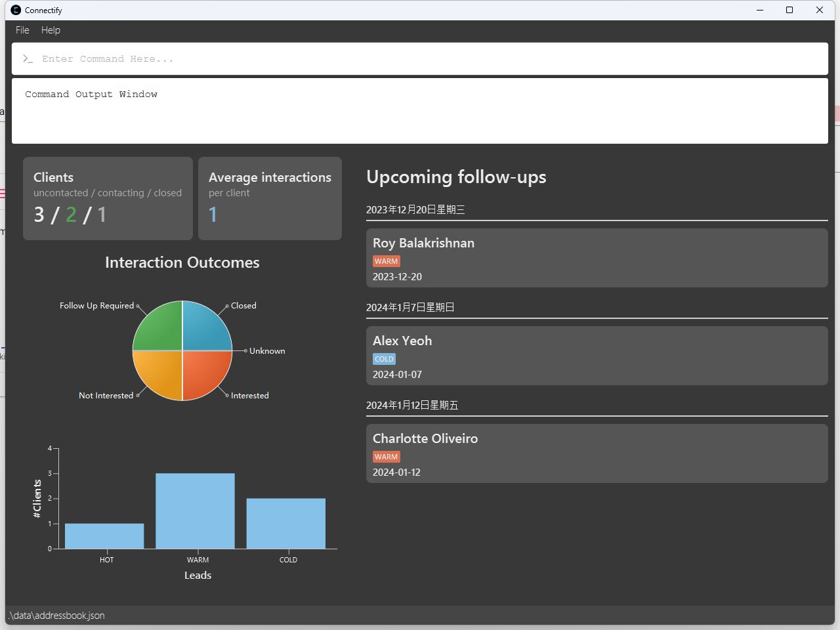Click the addressbook.json path in status bar
The width and height of the screenshot is (840, 630).
(57, 616)
